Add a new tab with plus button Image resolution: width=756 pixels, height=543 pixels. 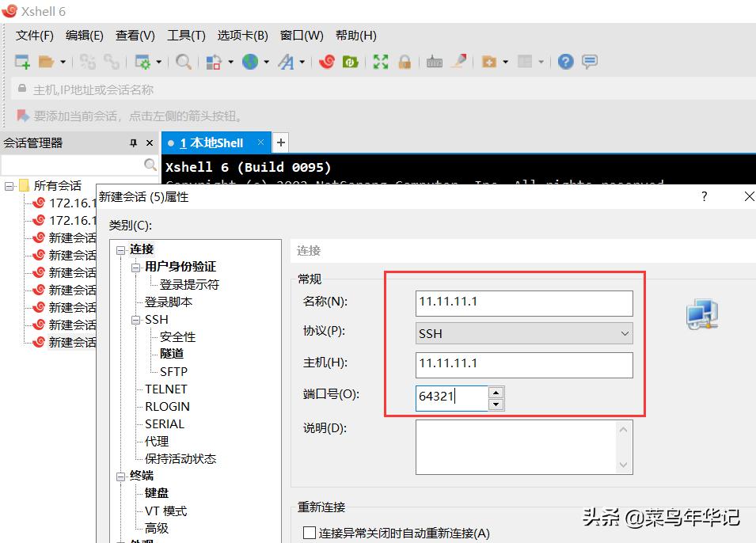(281, 142)
